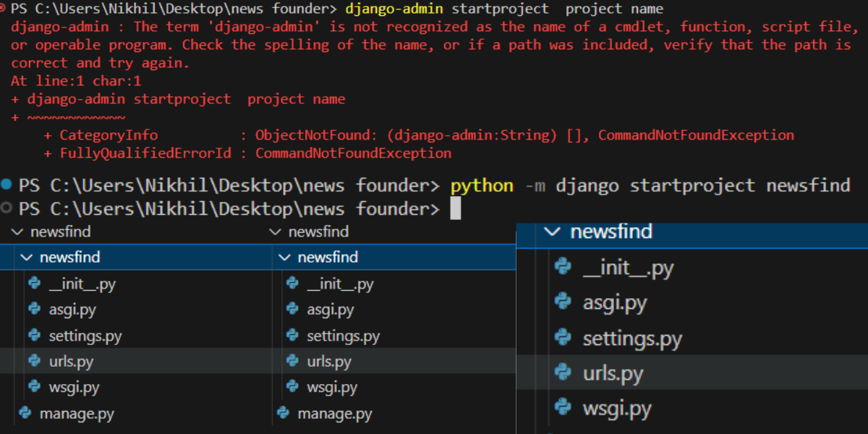Screen dimensions: 868x434
Task: Click the Python icon beside urls.py in rightmost panel
Action: [x=563, y=373]
